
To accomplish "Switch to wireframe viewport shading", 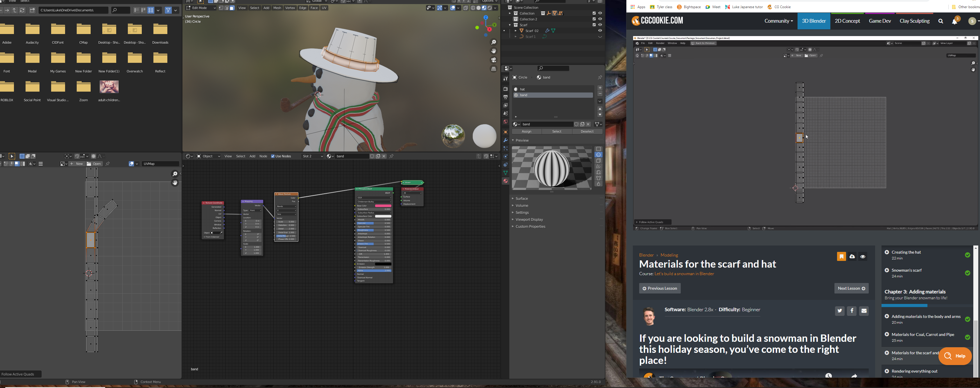I will coord(473,8).
